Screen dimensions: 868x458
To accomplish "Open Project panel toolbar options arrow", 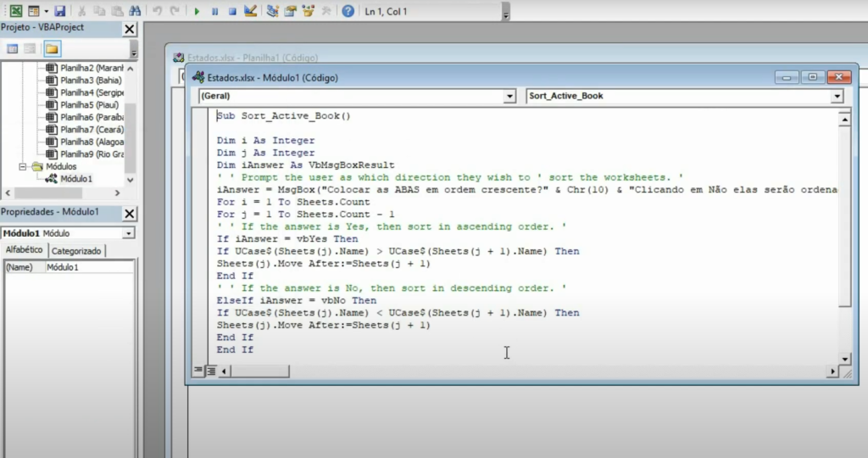I will [133, 49].
